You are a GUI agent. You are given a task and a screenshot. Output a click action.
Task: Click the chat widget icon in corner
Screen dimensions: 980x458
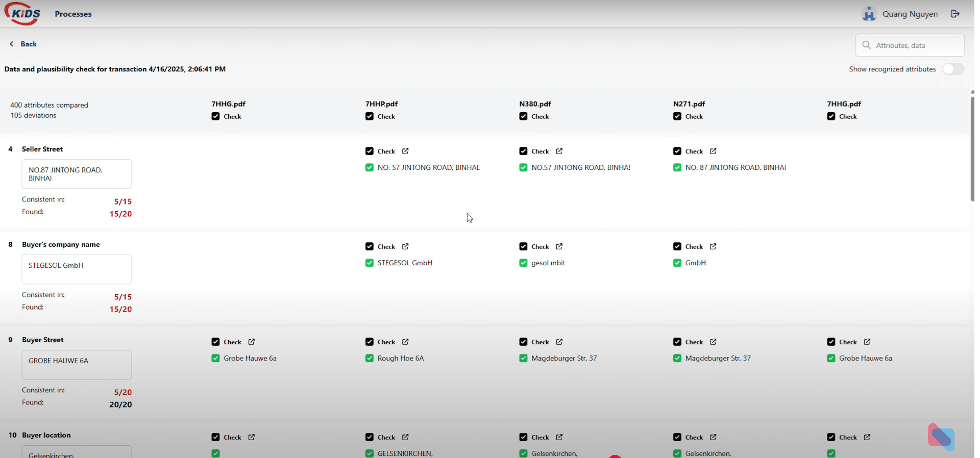coord(941,437)
